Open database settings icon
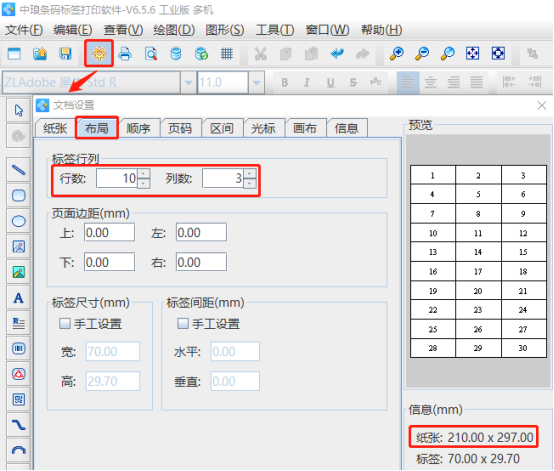 pos(176,54)
